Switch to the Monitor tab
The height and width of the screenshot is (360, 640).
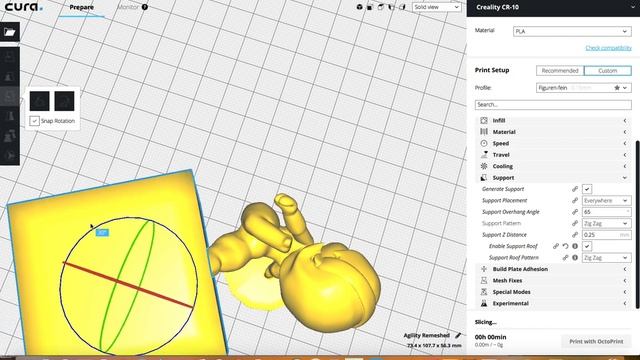128,7
